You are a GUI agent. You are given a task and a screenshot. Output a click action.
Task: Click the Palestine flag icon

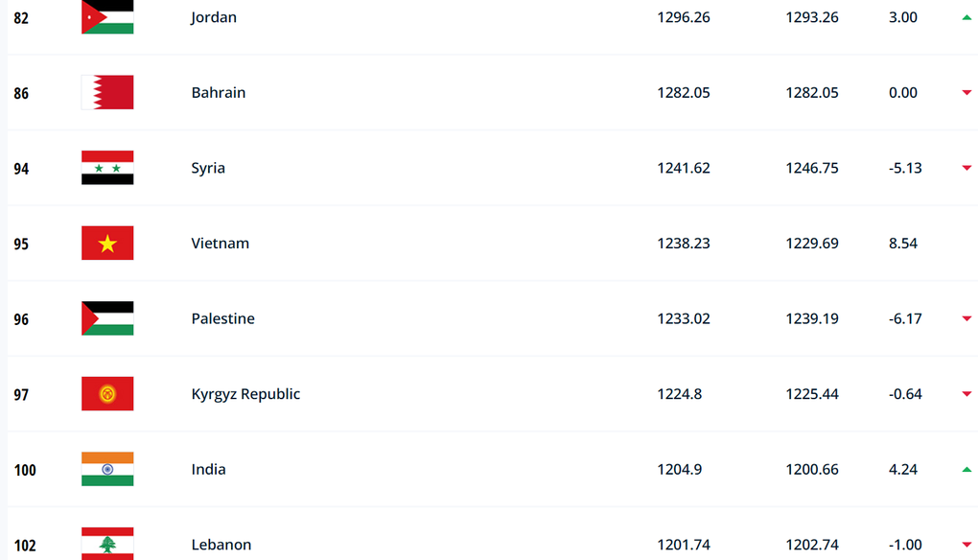[x=107, y=318]
